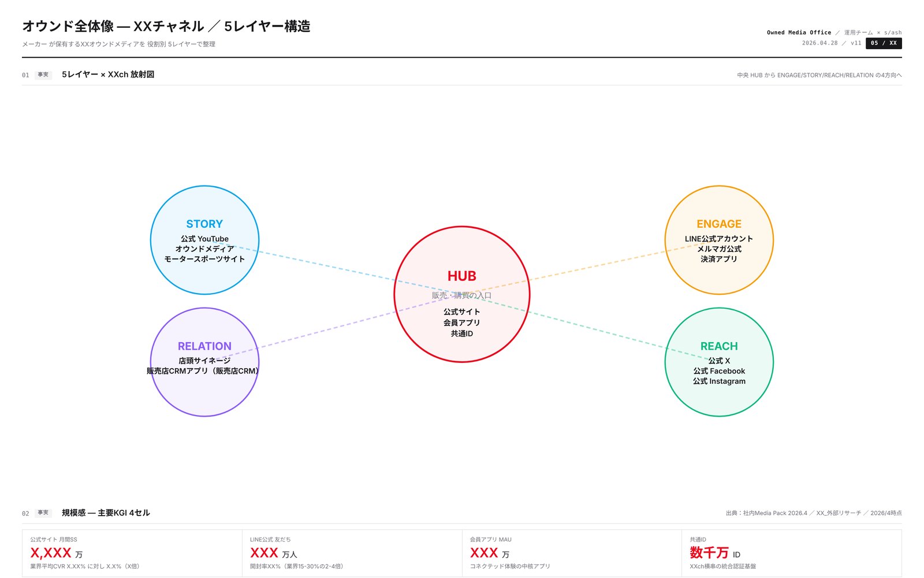Click LINE公式アカウント in the ENGAGE circle
The image size is (924, 578).
(719, 239)
